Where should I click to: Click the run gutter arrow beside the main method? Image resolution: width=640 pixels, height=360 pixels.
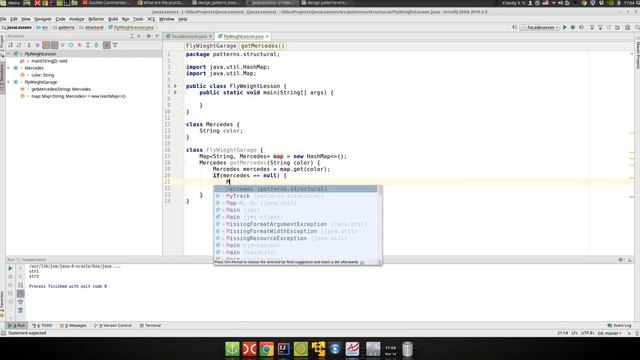pyautogui.click(x=176, y=93)
